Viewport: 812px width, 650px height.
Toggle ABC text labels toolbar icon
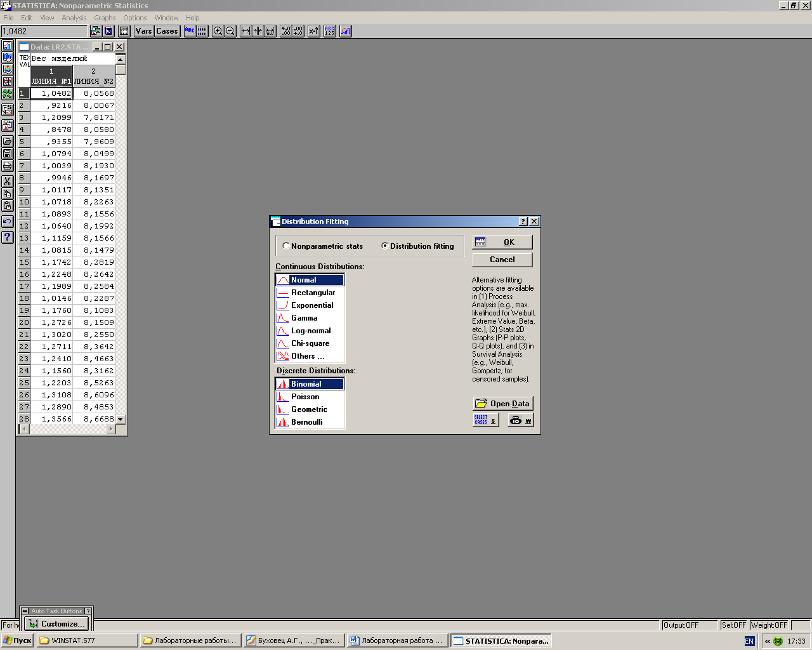[x=190, y=31]
